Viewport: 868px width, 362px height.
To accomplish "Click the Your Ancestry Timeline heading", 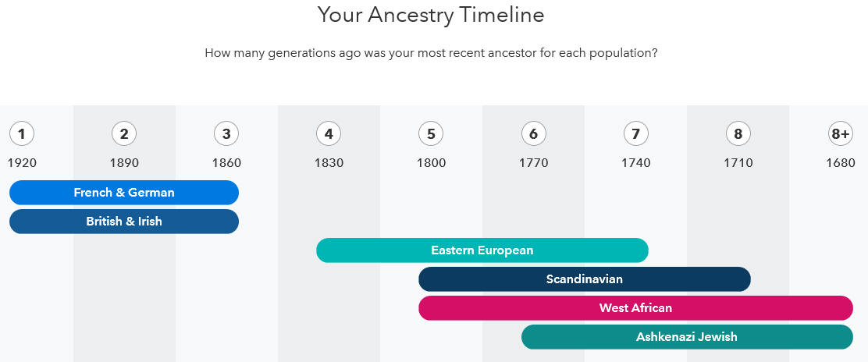I will click(x=431, y=16).
